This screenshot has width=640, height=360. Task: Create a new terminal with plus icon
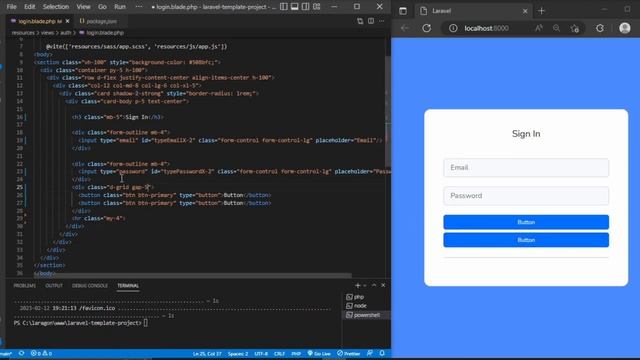[x=358, y=285]
